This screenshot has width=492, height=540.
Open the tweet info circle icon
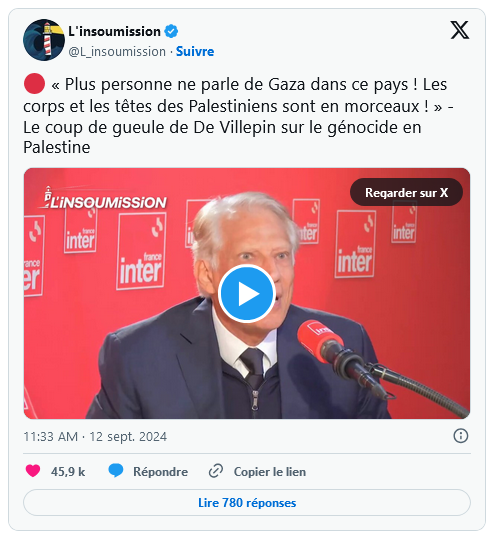pyautogui.click(x=460, y=436)
